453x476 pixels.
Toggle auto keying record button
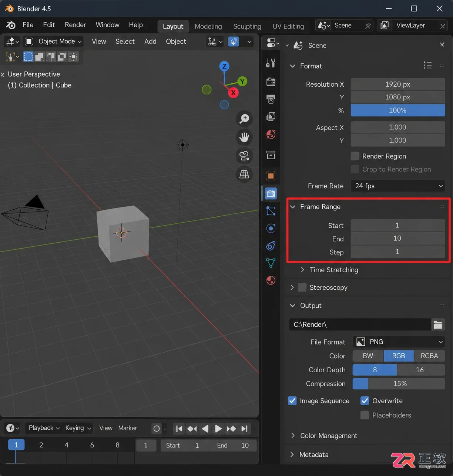157,429
